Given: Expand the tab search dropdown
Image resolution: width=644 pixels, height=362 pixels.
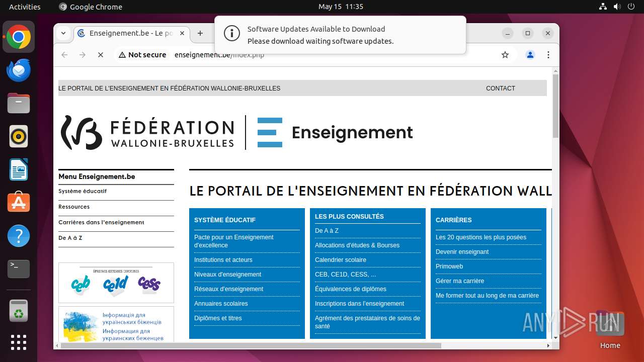Looking at the screenshot, I should 63,33.
